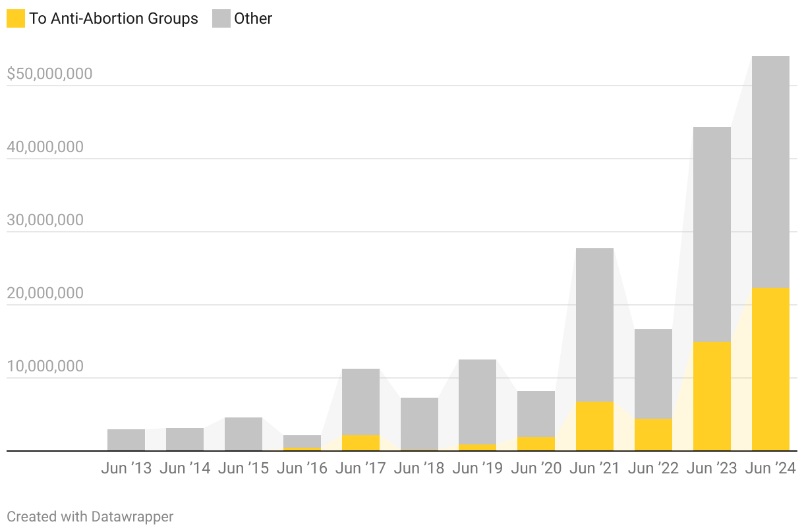
Task: Click the gray segment of the Jun '21 bar
Action: point(594,325)
